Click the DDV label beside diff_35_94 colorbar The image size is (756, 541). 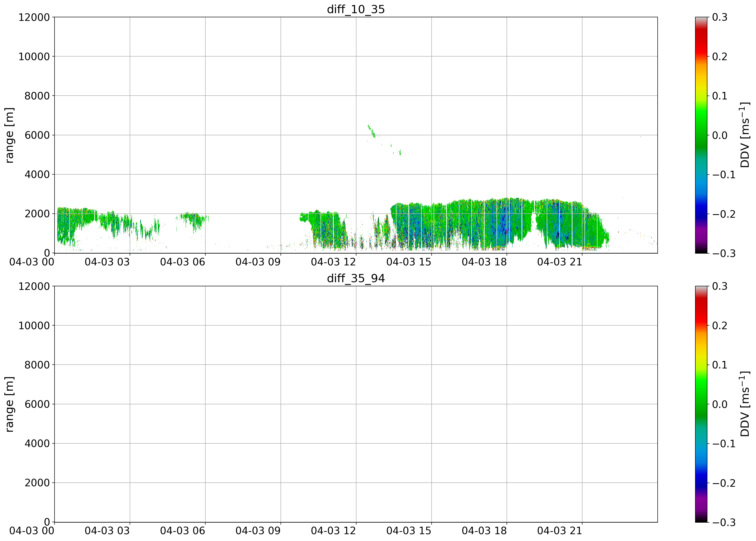pos(745,404)
